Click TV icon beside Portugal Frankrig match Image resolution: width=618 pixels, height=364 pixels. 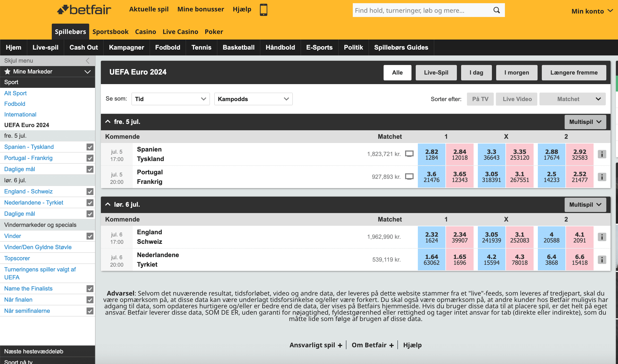coord(409,177)
